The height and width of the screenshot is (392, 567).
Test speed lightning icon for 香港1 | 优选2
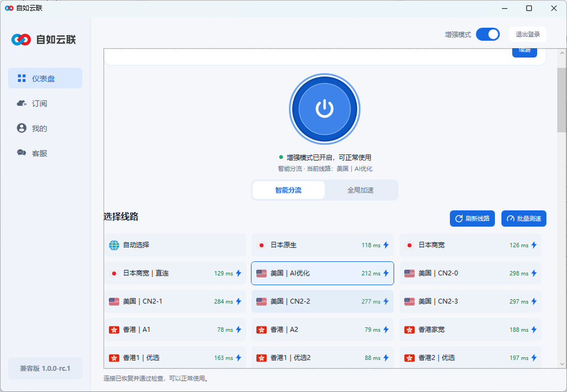click(386, 358)
